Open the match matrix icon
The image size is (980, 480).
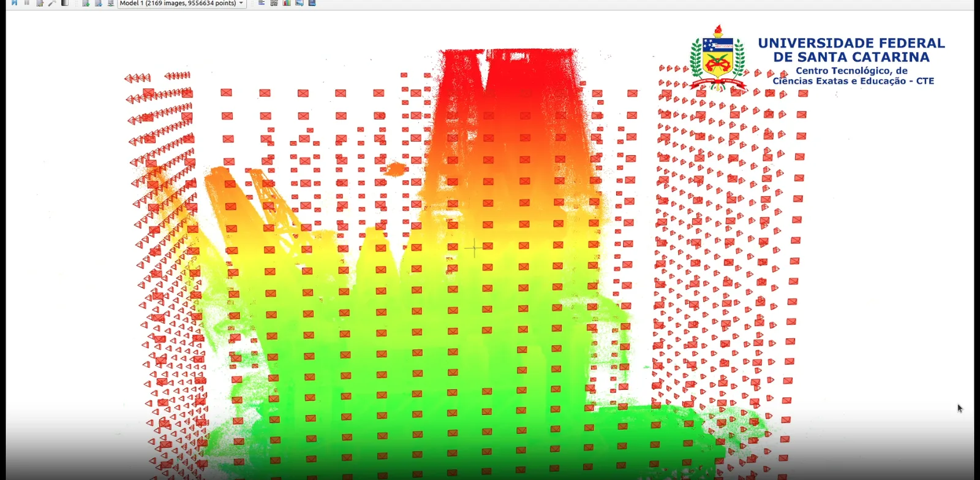click(274, 3)
